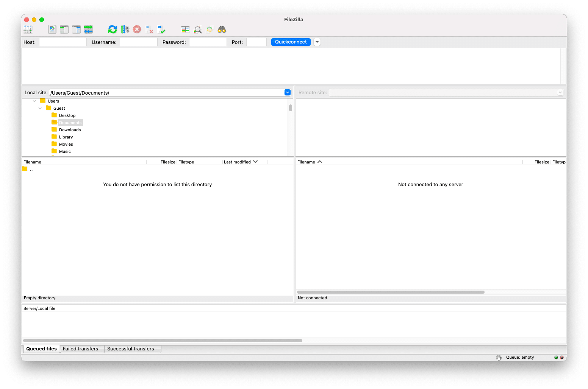Switch to the Queued files tab
This screenshot has height=389, width=588.
tap(41, 349)
